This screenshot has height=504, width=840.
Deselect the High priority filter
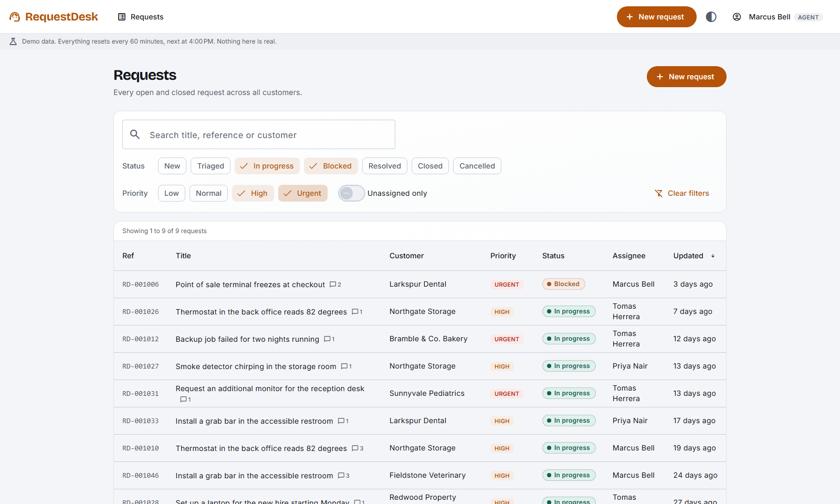pos(253,193)
